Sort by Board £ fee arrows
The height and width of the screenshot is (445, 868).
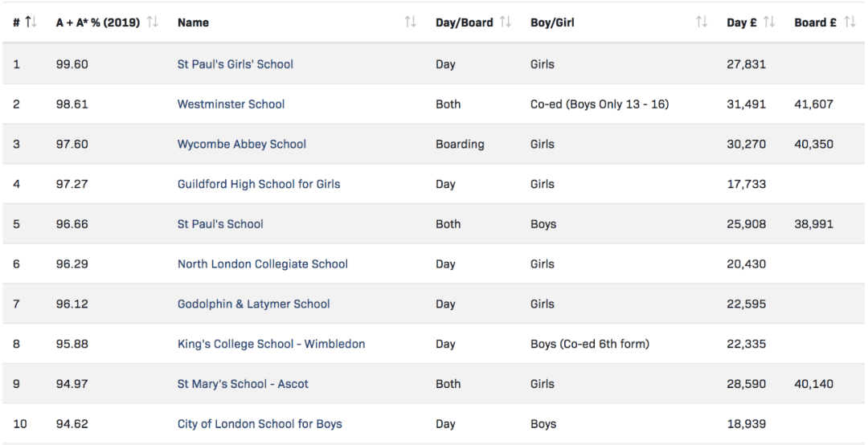coord(850,22)
